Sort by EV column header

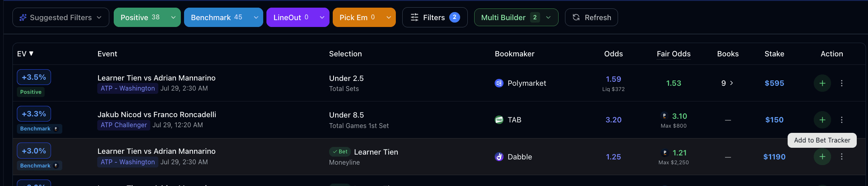point(25,54)
